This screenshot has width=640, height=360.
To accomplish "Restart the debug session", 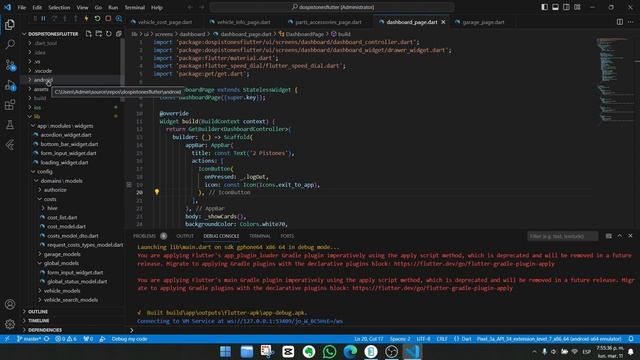I will (x=97, y=19).
